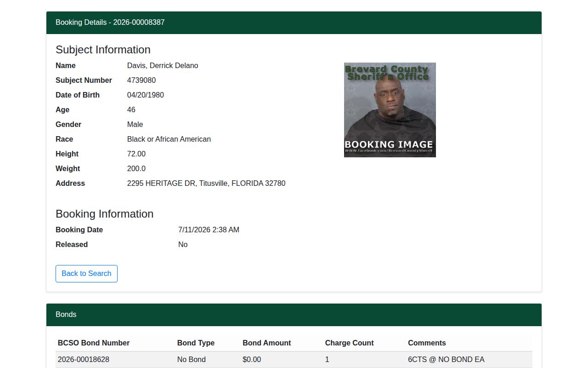This screenshot has width=588, height=368.
Task: Click the Age field label
Action: [x=62, y=110]
